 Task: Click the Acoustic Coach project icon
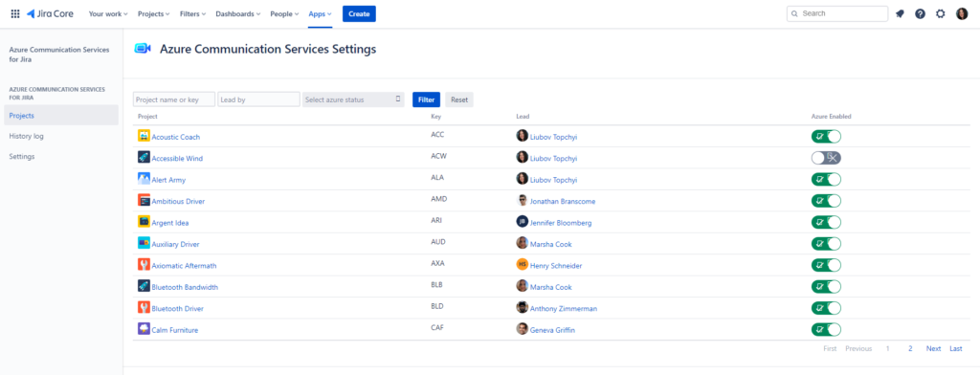coord(144,136)
